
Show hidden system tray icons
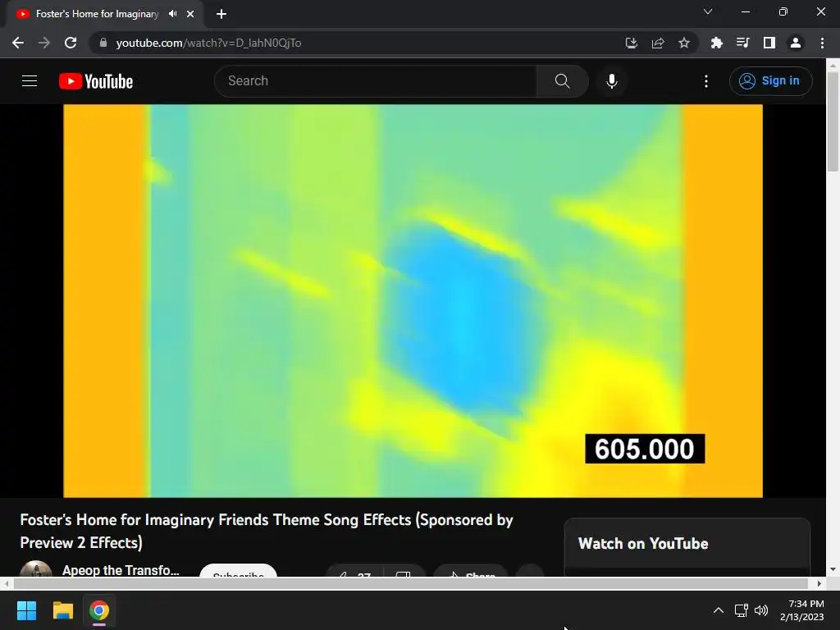pyautogui.click(x=719, y=610)
